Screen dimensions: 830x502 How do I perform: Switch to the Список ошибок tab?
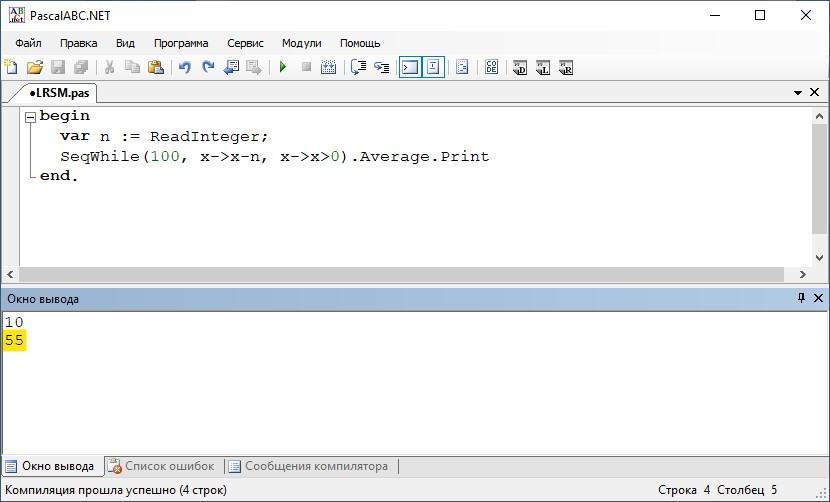click(x=162, y=466)
